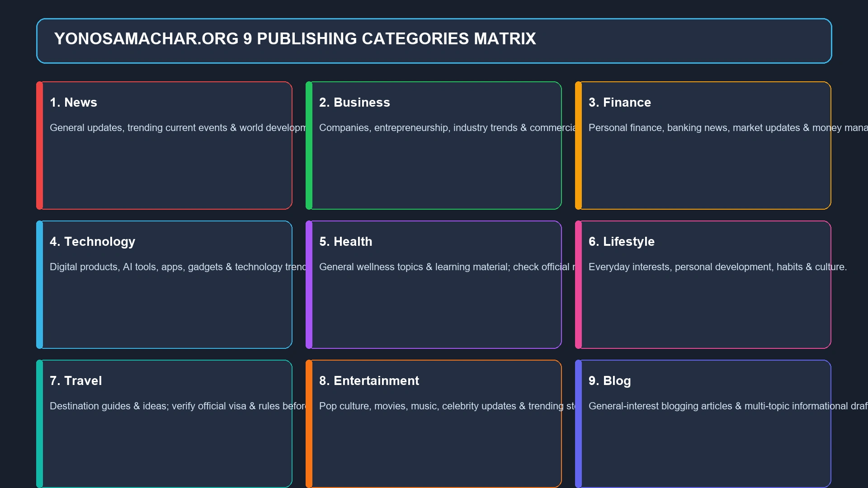
Task: Click the Business description about companies, entrepreneurship
Action: 448,128
